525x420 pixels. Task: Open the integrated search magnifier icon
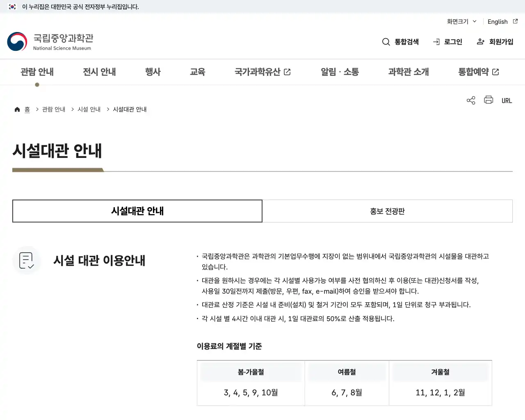[x=386, y=41]
